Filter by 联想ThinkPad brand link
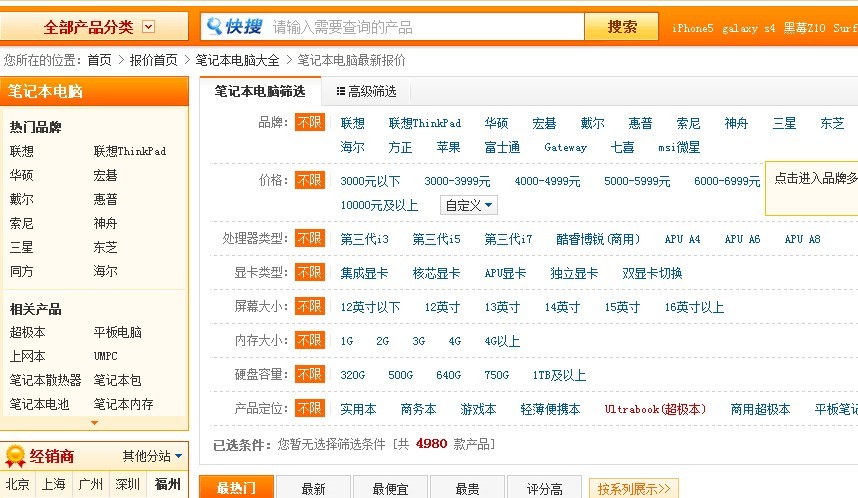The image size is (858, 498). 425,123
